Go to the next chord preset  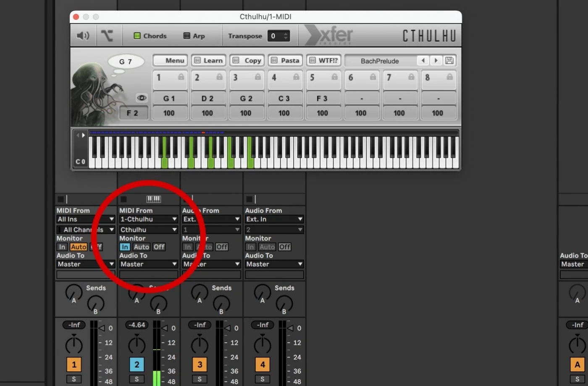436,60
